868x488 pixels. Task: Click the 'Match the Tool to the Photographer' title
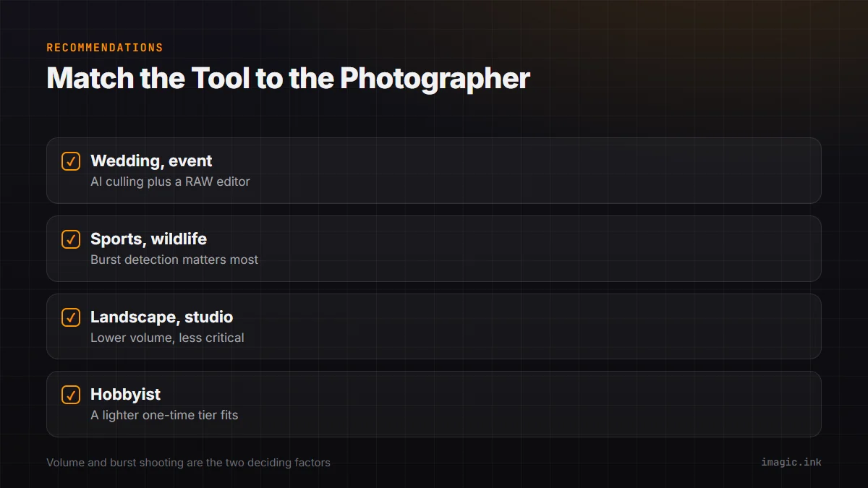pos(288,78)
